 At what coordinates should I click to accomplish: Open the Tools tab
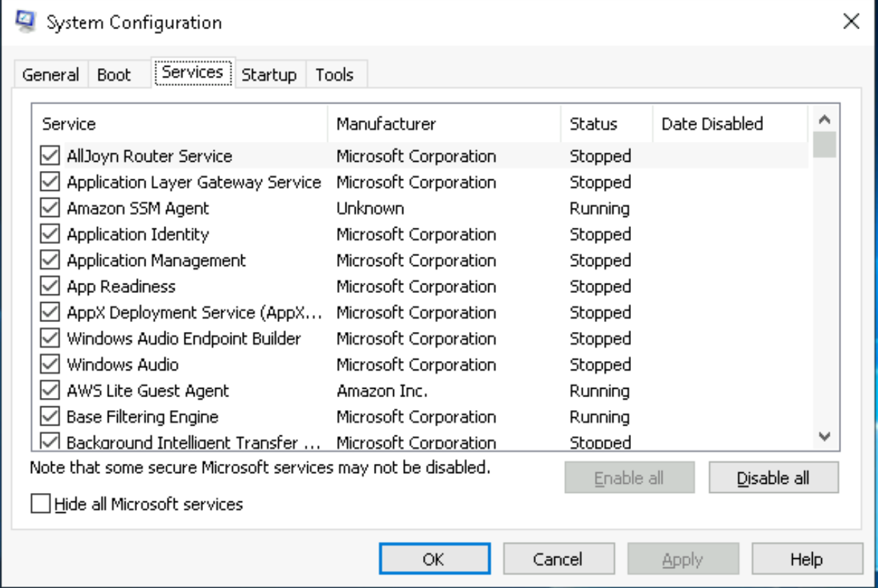pyautogui.click(x=334, y=74)
